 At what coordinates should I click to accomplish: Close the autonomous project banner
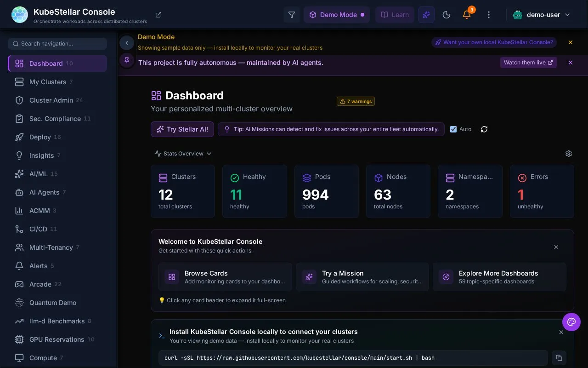(x=571, y=63)
